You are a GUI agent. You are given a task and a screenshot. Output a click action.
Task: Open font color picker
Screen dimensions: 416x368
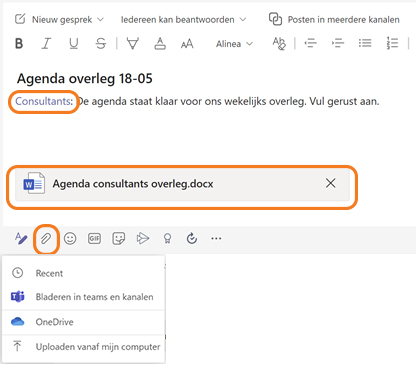point(160,43)
